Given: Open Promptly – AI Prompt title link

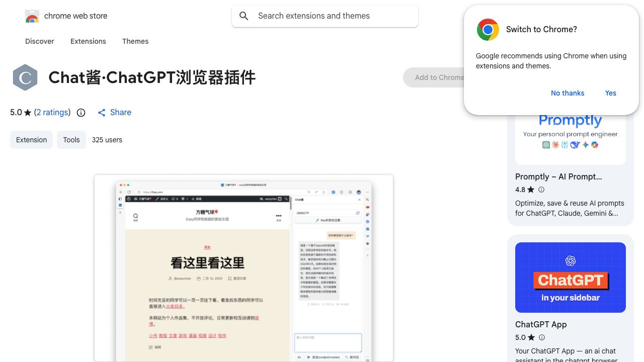Looking at the screenshot, I should pos(558,176).
